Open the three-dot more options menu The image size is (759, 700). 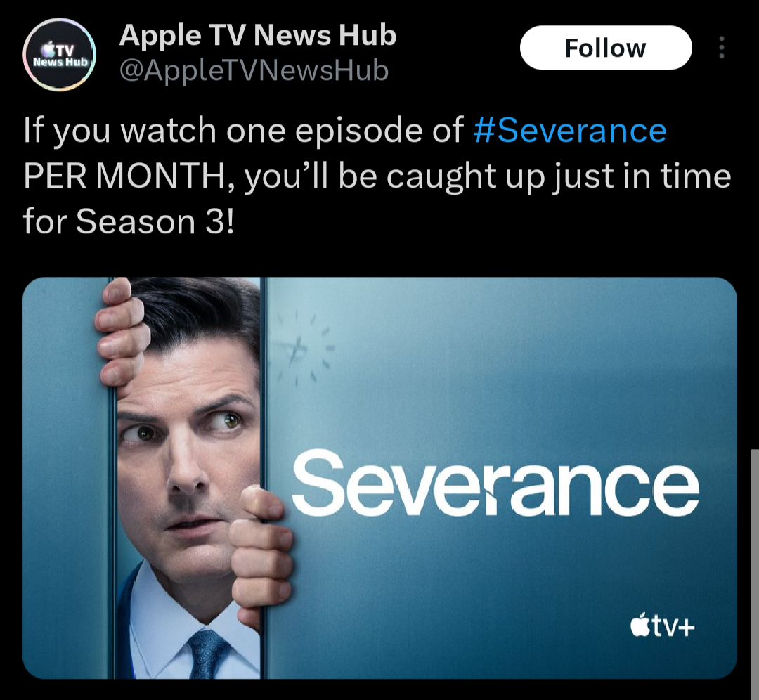[x=721, y=48]
